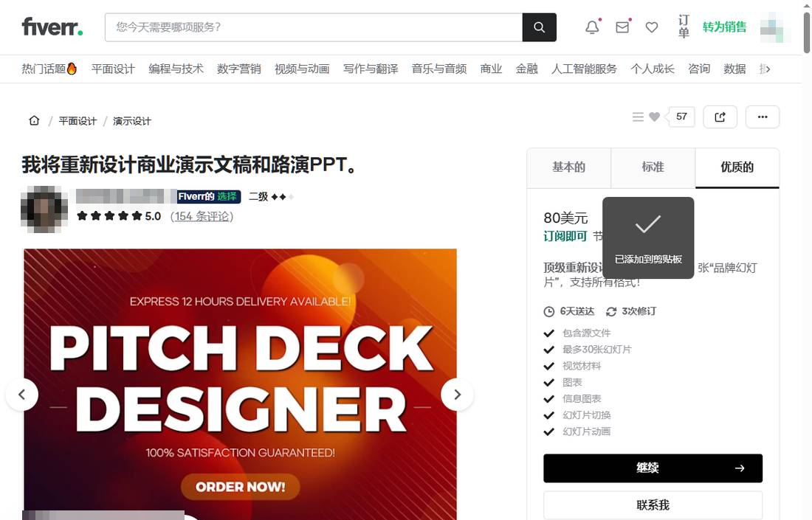
Task: Like the gig with the gray heart
Action: point(655,117)
